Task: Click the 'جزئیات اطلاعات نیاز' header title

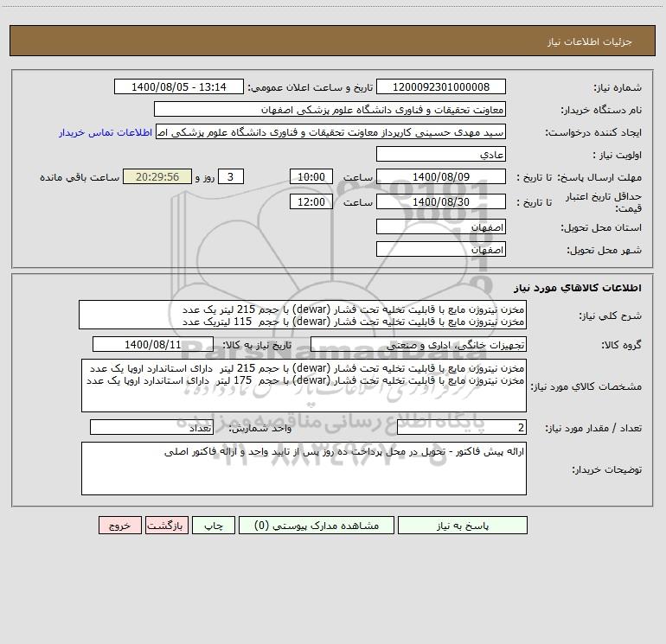Action: point(589,41)
